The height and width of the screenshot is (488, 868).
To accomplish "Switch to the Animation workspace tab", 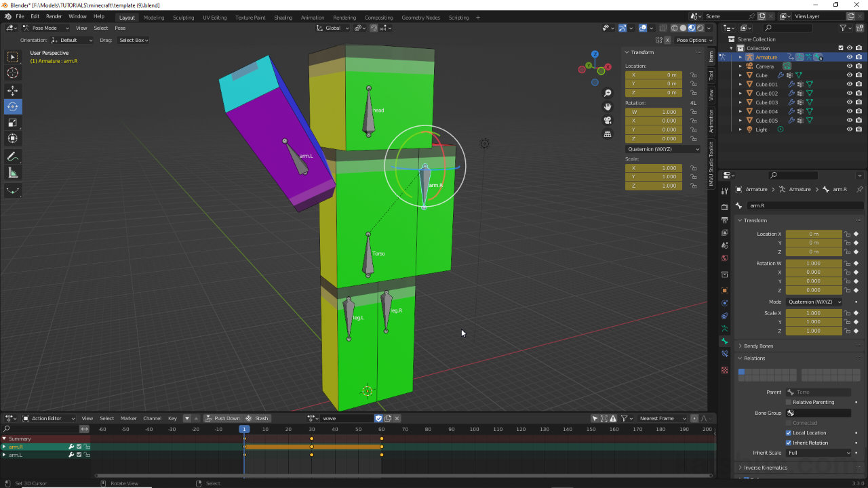I will [x=312, y=18].
